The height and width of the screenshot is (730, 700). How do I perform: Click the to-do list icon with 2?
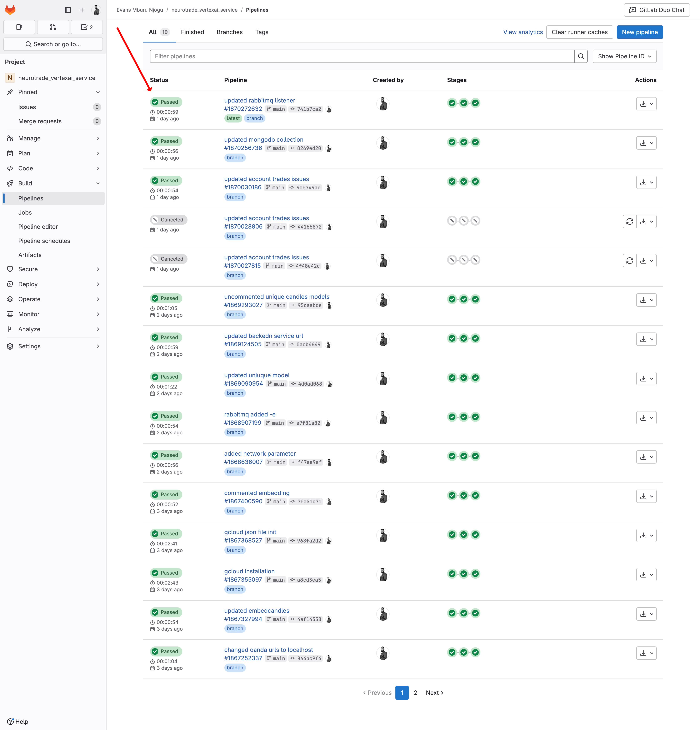point(87,27)
